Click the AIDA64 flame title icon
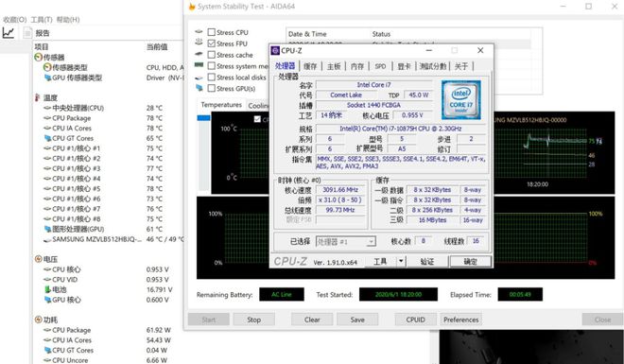The height and width of the screenshot is (364, 624). (x=192, y=7)
